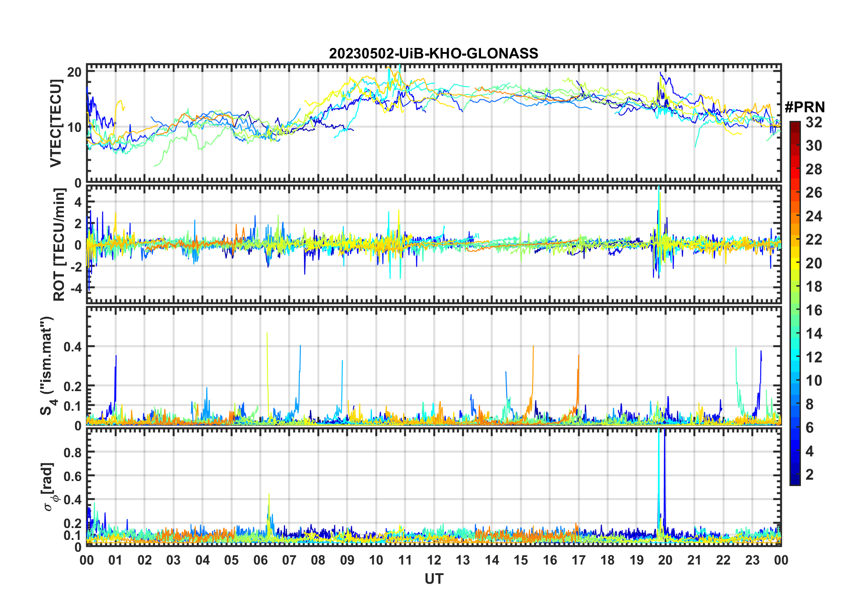Select x-axis hour tick label 14
This screenshot has height=607, width=868.
click(492, 560)
